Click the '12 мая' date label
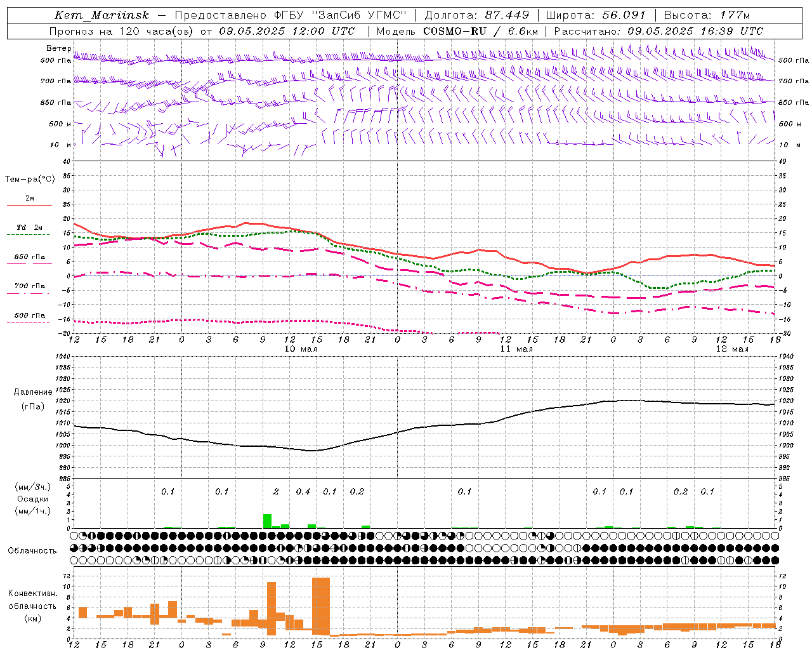Image resolution: width=812 pixels, height=650 pixels. [732, 349]
